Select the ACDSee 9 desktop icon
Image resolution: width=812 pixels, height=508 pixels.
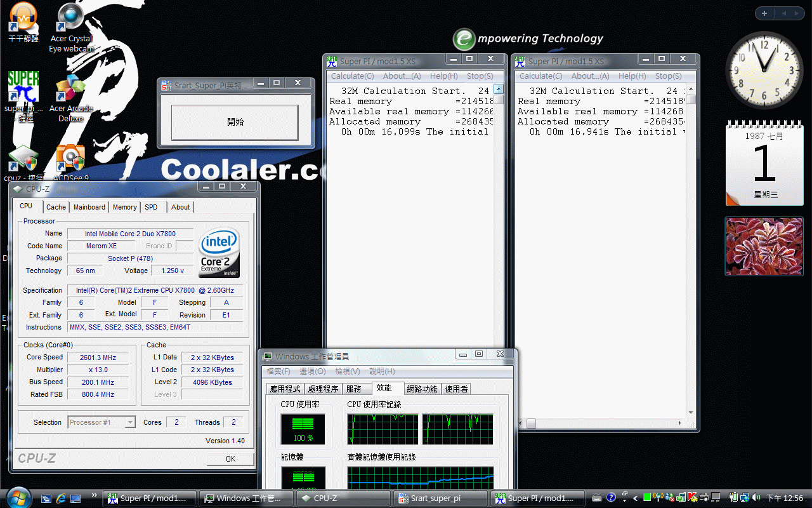coord(71,163)
